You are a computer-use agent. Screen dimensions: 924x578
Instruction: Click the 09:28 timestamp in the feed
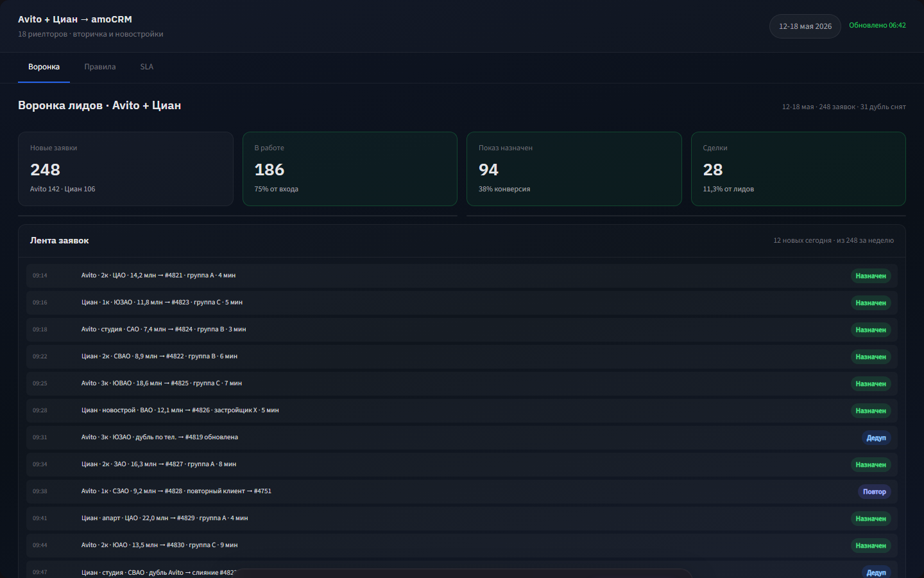pos(40,410)
